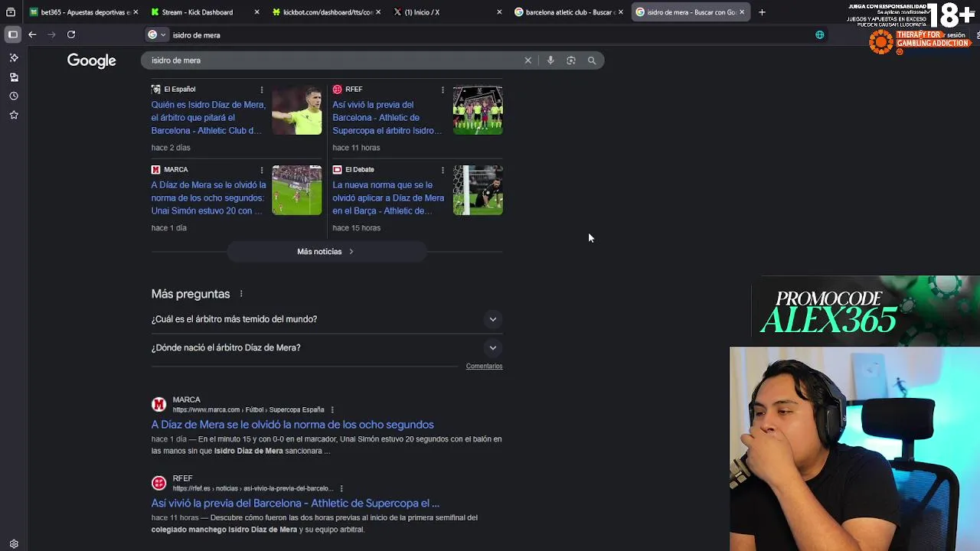Image resolution: width=980 pixels, height=551 pixels.
Task: Open RFEF news card about la previa
Action: pyautogui.click(x=387, y=118)
